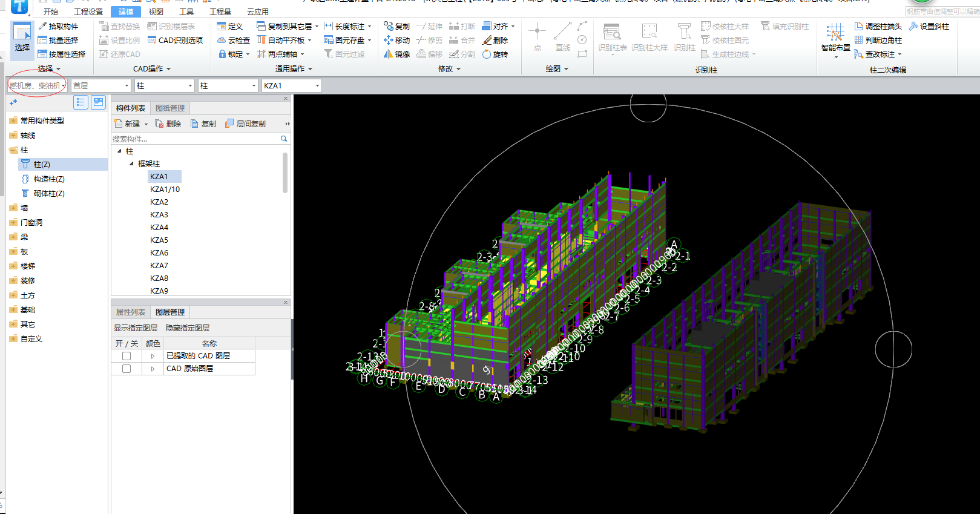Open the KZA1 component dropdown

tap(291, 86)
